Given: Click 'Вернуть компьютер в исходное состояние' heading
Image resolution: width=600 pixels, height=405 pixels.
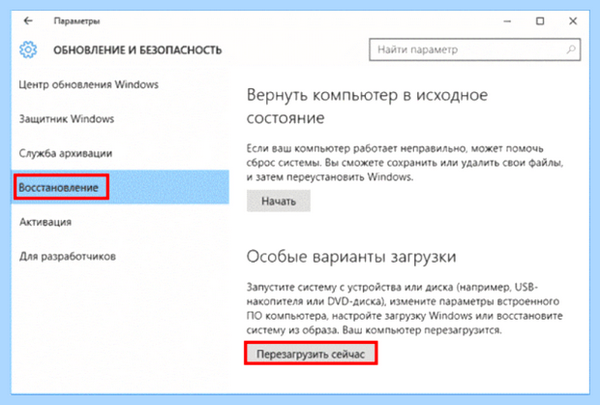Looking at the screenshot, I should coord(367,106).
